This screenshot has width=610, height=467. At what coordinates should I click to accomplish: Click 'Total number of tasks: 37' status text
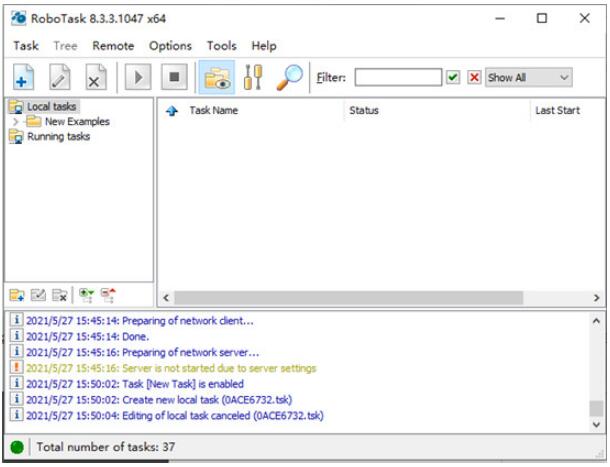(x=105, y=447)
